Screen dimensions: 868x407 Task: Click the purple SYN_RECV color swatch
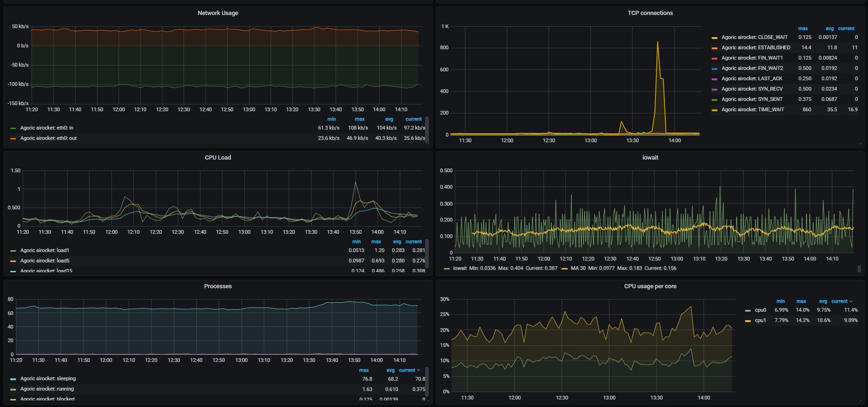715,89
